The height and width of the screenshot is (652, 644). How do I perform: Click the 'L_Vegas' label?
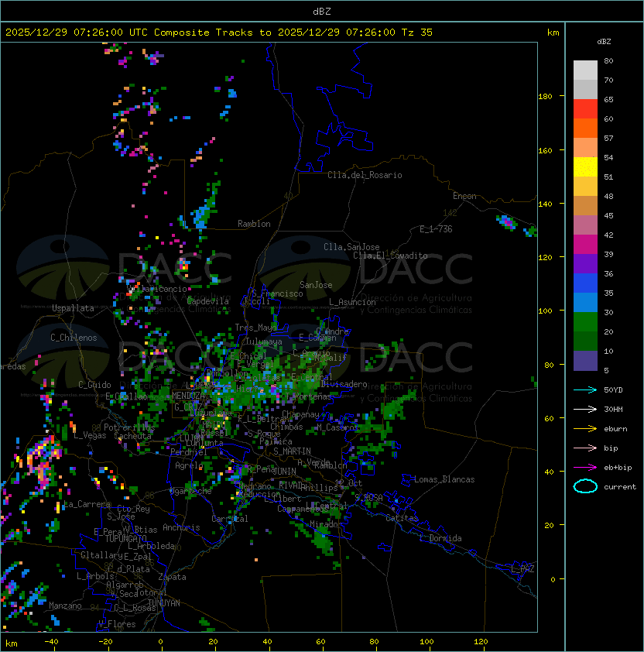90,435
